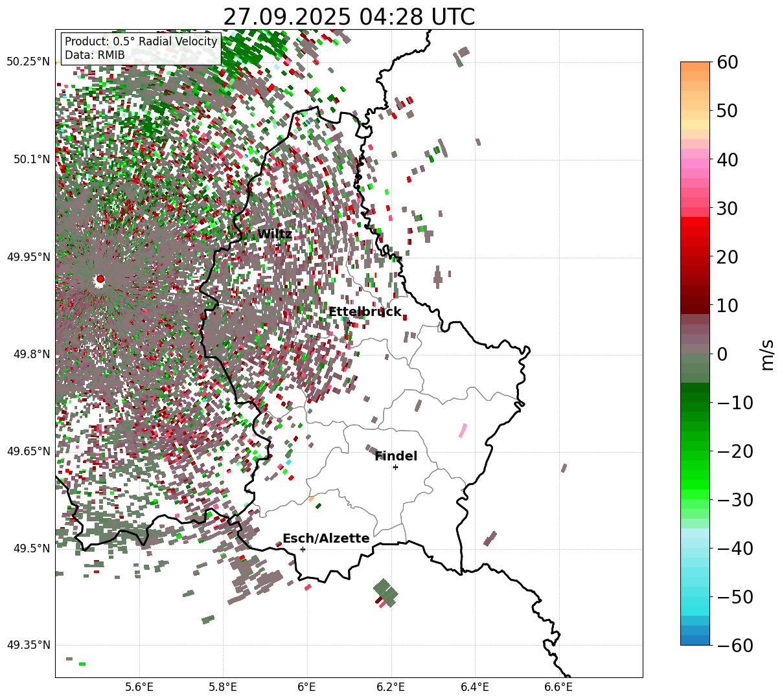Click the 'm/s' colorbar unit label
782x700 pixels.
click(768, 354)
